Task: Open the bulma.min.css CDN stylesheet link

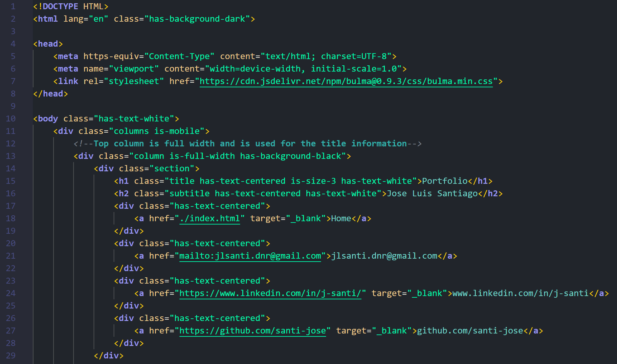Action: pyautogui.click(x=346, y=81)
